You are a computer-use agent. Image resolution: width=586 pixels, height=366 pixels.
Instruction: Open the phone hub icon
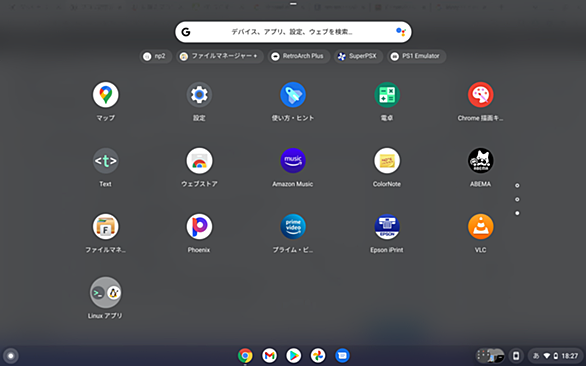516,356
